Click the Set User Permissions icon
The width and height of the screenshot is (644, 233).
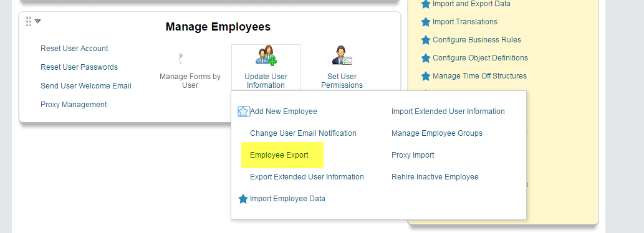tap(342, 55)
